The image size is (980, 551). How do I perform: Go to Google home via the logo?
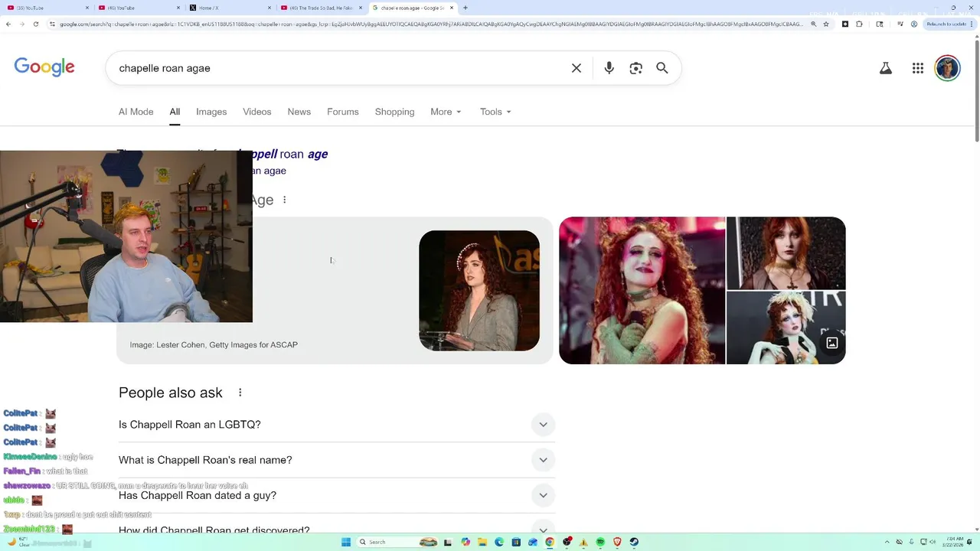pyautogui.click(x=44, y=67)
